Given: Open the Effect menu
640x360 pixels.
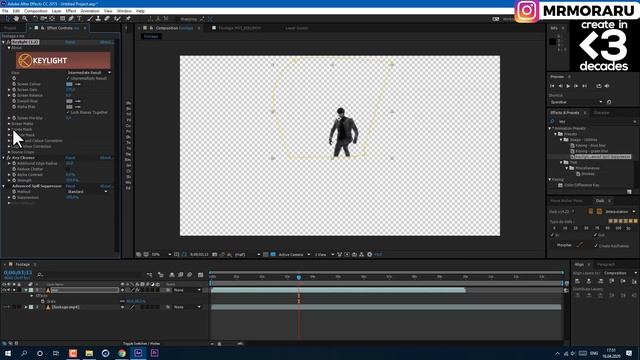Looking at the screenshot, I should (x=71, y=11).
